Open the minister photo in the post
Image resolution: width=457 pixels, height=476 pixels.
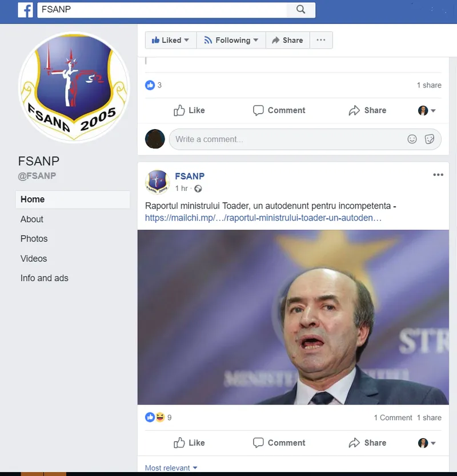[293, 317]
